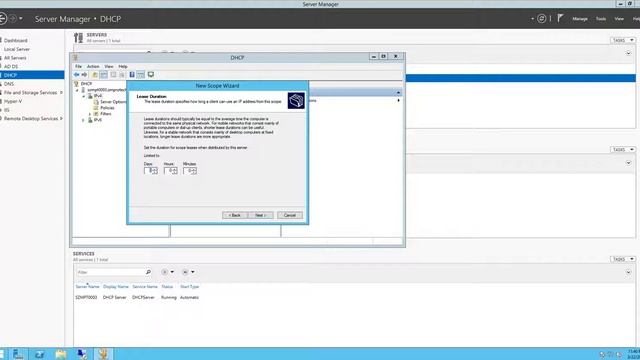Click the monitor icon in DHCP toolbar
The image size is (640, 360).
[151, 75]
